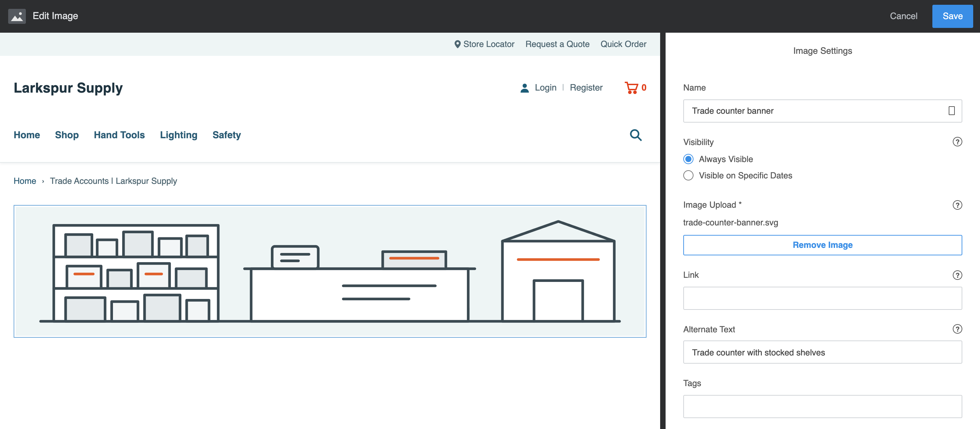Open the Quick Order link
This screenshot has height=429, width=980.
coord(623,44)
